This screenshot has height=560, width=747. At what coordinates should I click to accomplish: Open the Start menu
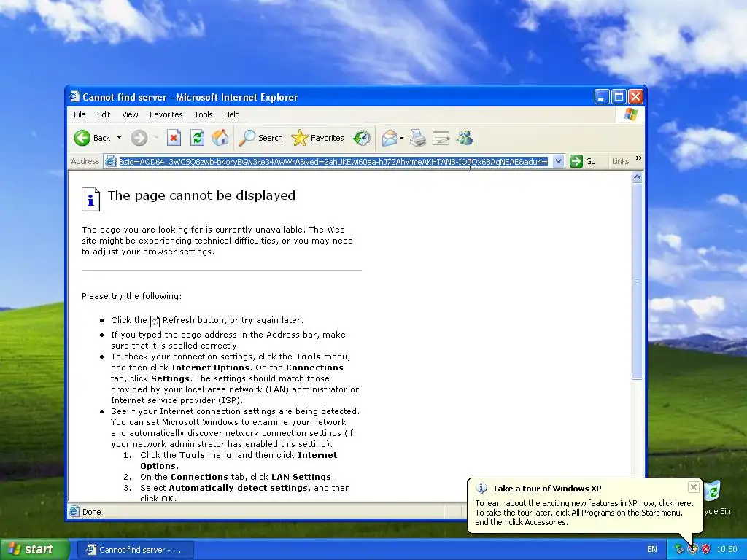pyautogui.click(x=34, y=550)
